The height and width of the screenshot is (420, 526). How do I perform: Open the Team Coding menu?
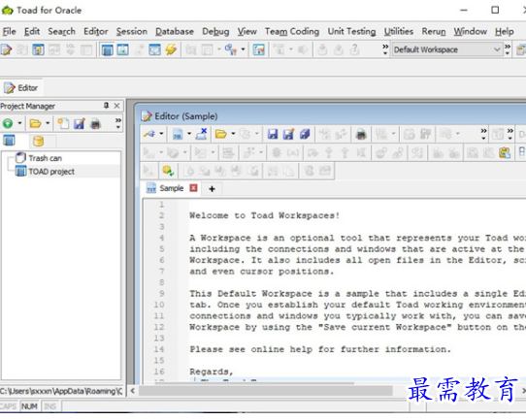292,31
